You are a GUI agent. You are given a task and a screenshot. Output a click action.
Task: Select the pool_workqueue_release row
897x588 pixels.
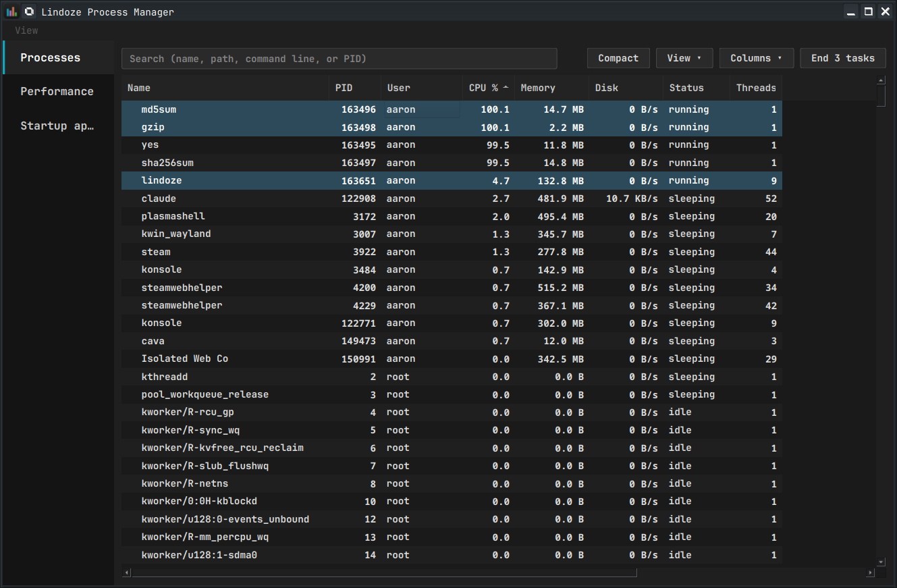(452, 394)
